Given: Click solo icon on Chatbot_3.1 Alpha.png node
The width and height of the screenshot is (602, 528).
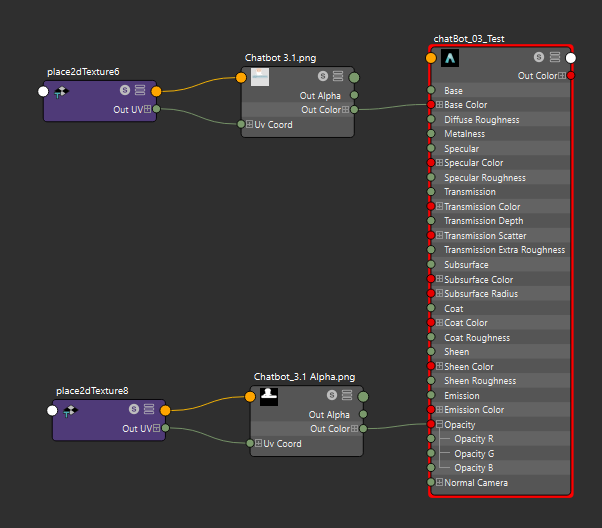Looking at the screenshot, I should click(332, 395).
